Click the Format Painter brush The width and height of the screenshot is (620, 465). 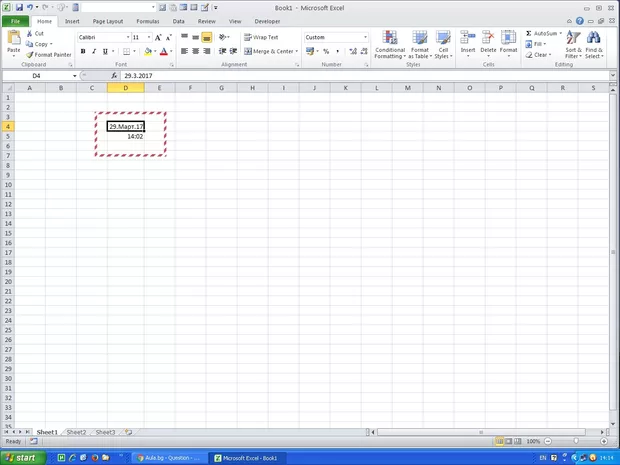[29, 55]
